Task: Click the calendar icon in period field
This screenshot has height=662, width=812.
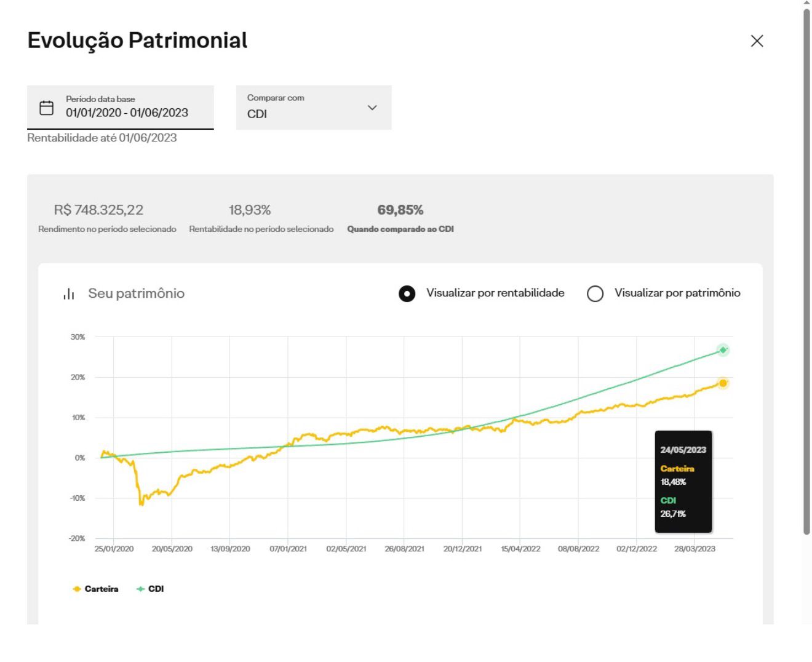Action: (x=47, y=108)
